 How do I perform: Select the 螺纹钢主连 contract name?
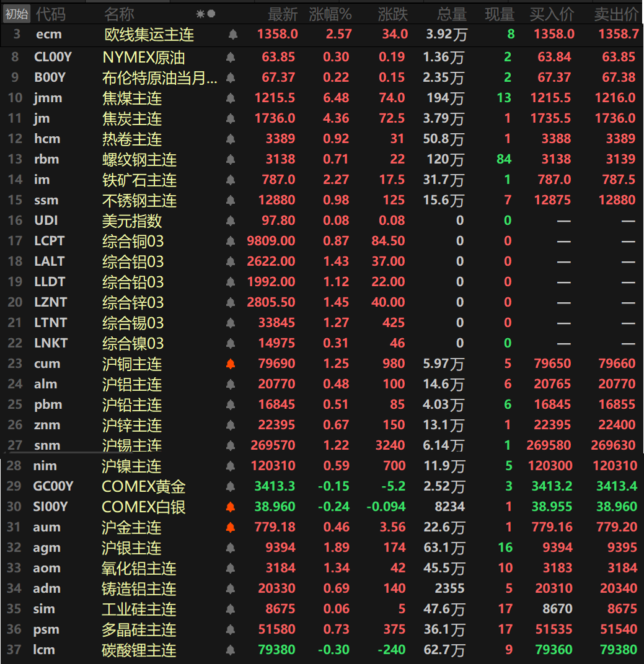139,159
